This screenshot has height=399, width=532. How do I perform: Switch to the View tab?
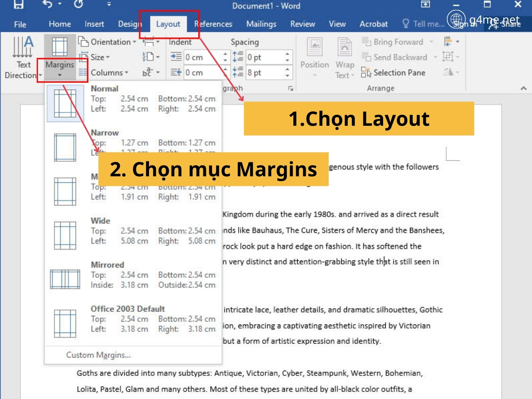click(x=337, y=24)
